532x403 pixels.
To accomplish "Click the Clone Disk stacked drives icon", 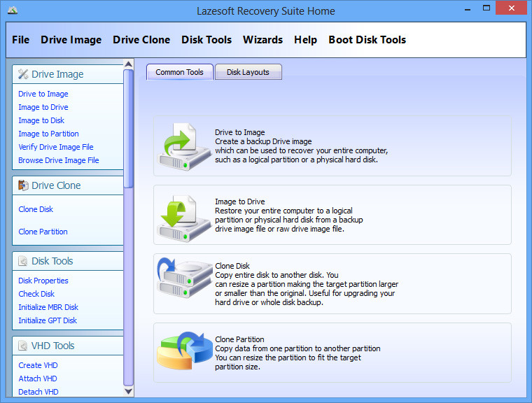I will [x=184, y=278].
